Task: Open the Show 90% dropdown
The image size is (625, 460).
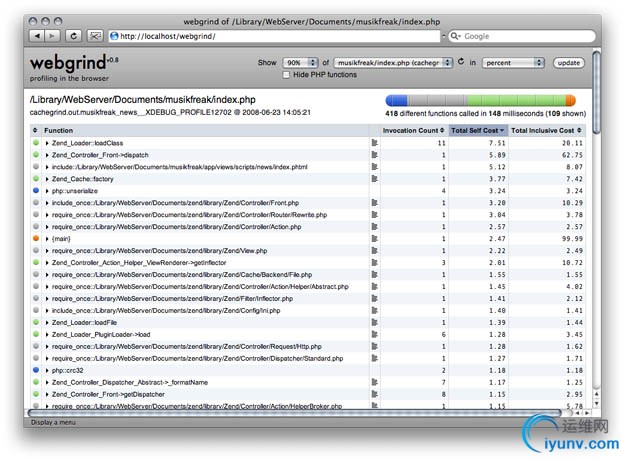Action: pyautogui.click(x=300, y=63)
